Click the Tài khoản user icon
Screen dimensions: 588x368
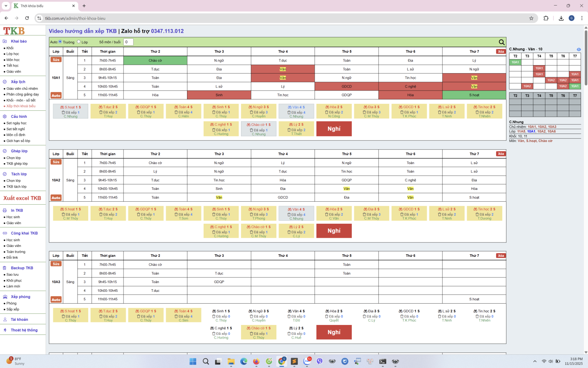pos(5,319)
